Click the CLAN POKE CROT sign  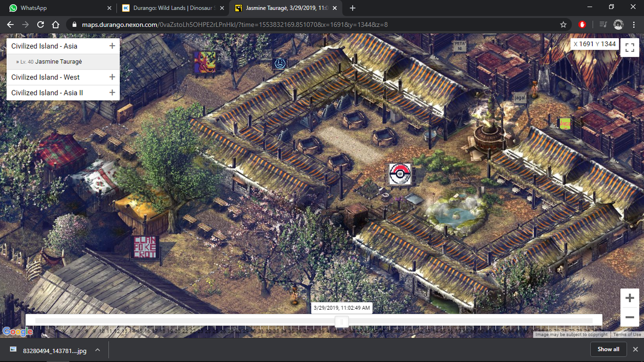click(x=144, y=247)
